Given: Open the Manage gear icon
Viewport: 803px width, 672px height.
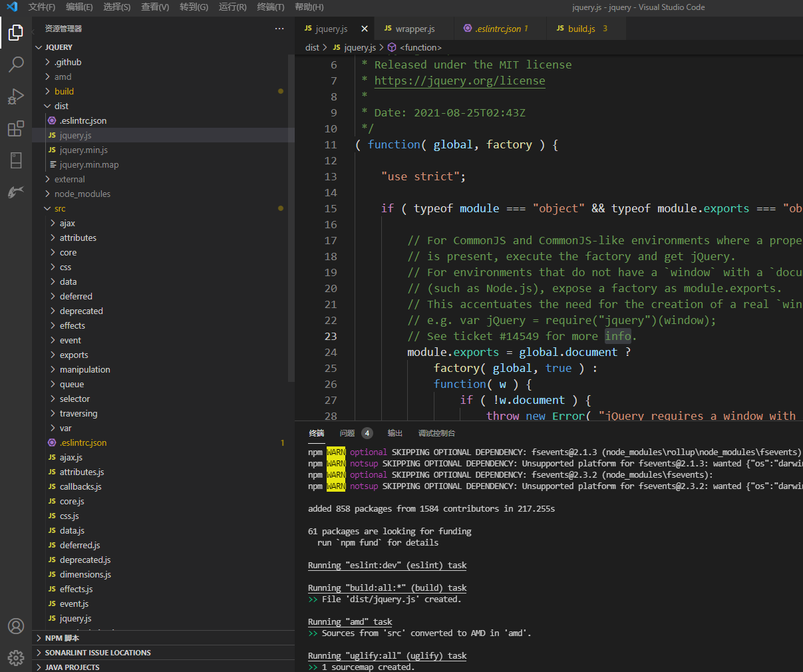Looking at the screenshot, I should [16, 658].
